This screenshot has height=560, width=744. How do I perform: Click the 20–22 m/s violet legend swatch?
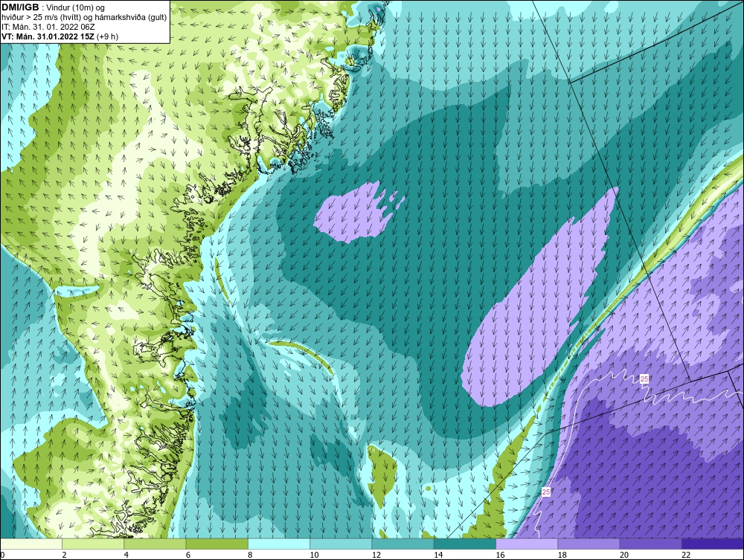coord(650,544)
